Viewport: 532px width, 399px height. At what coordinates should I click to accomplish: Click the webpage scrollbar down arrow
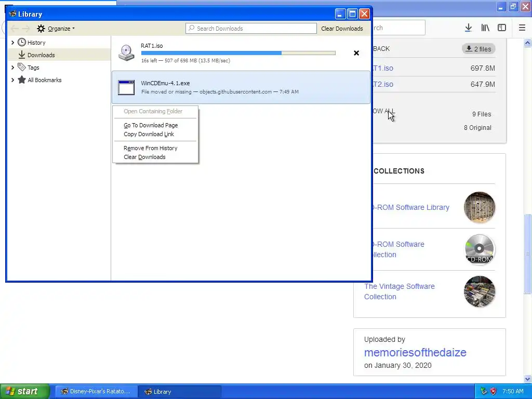click(x=527, y=379)
